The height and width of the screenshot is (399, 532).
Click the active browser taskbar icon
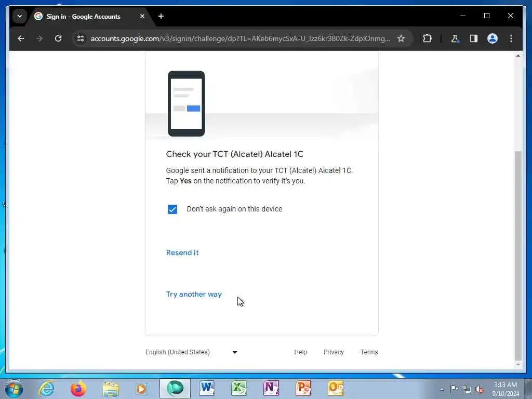click(175, 389)
